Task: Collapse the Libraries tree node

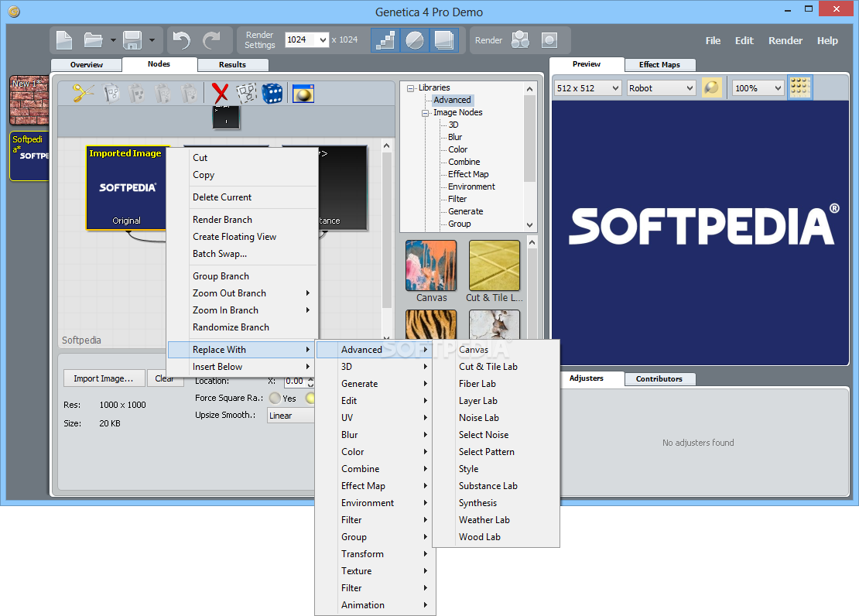Action: point(410,87)
